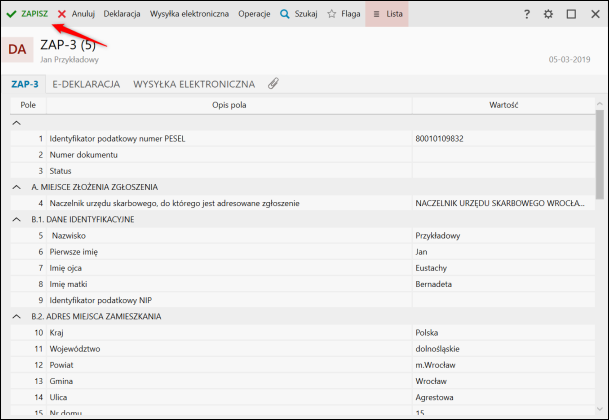Click the Pierwsze imię row label
The image size is (609, 420).
point(73,252)
